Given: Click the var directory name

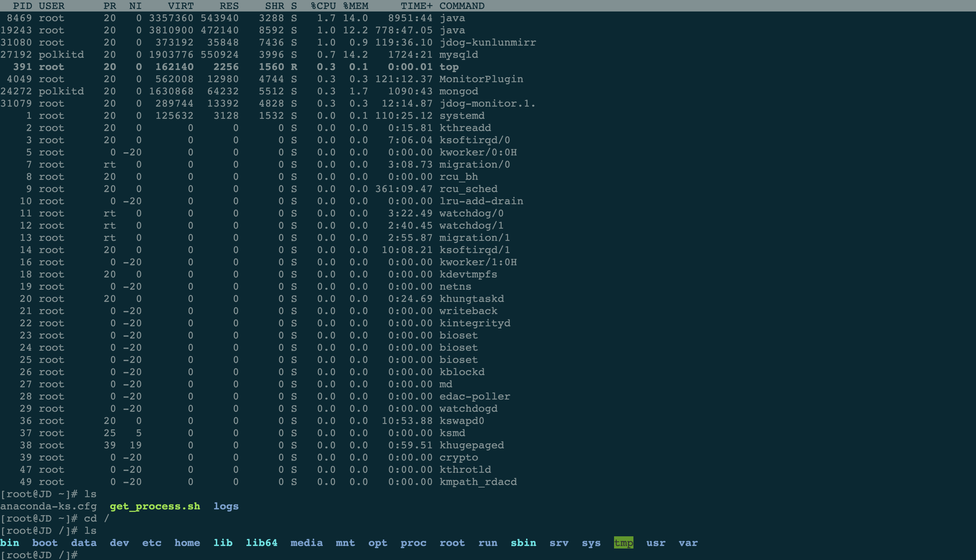Looking at the screenshot, I should click(x=688, y=543).
